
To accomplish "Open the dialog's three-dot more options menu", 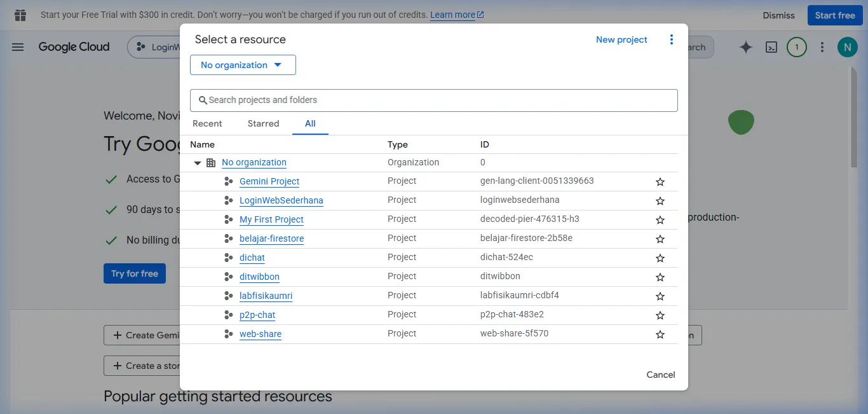I will coord(672,39).
